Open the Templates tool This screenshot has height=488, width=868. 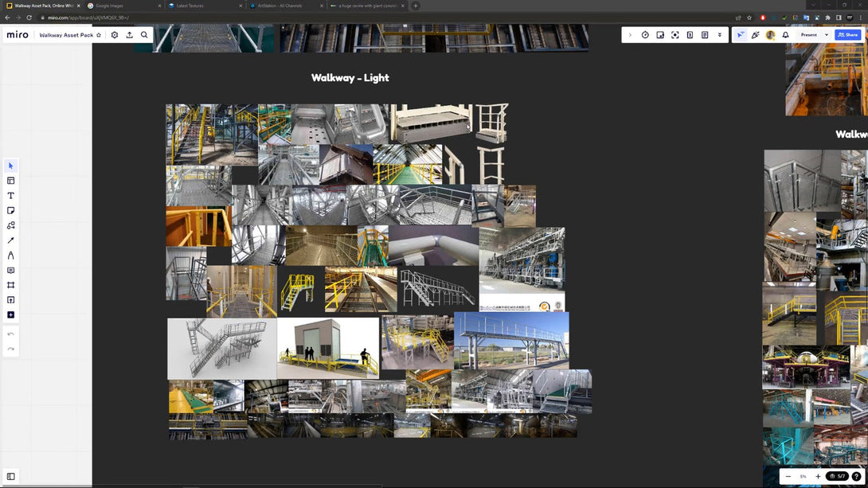(x=10, y=181)
